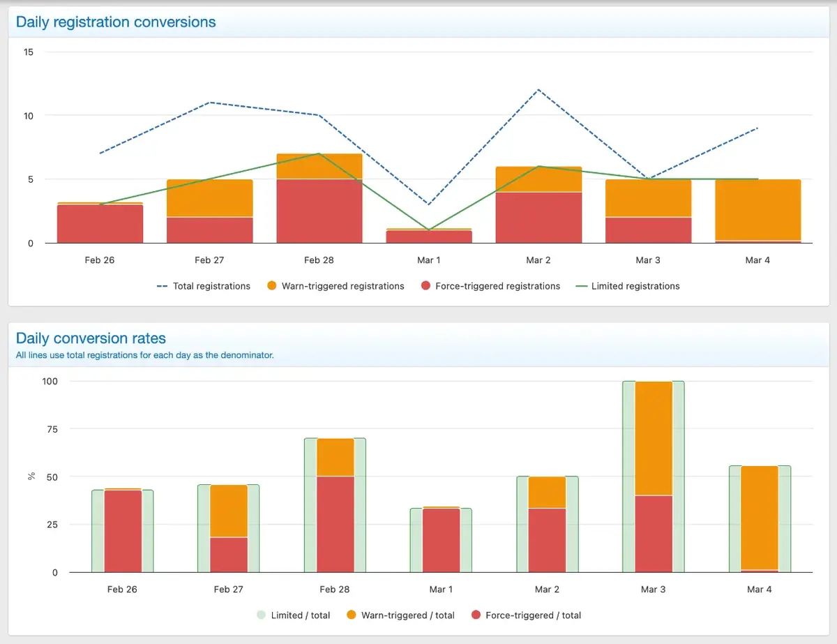Toggle Force-triggered registrations legend item
837x644 pixels.
pos(497,286)
